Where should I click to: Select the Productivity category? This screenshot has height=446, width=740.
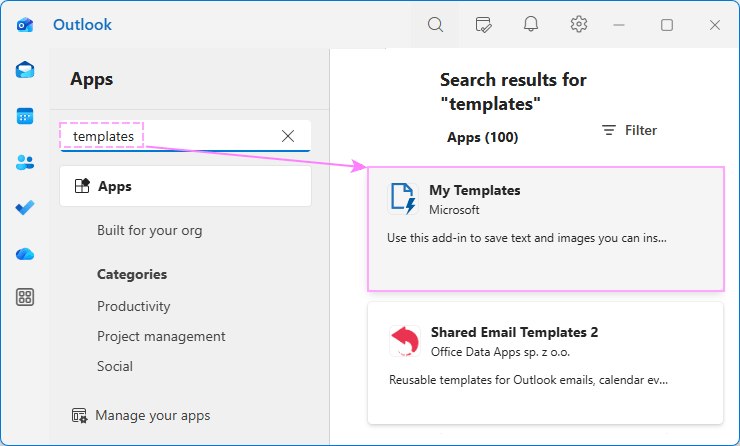point(134,306)
